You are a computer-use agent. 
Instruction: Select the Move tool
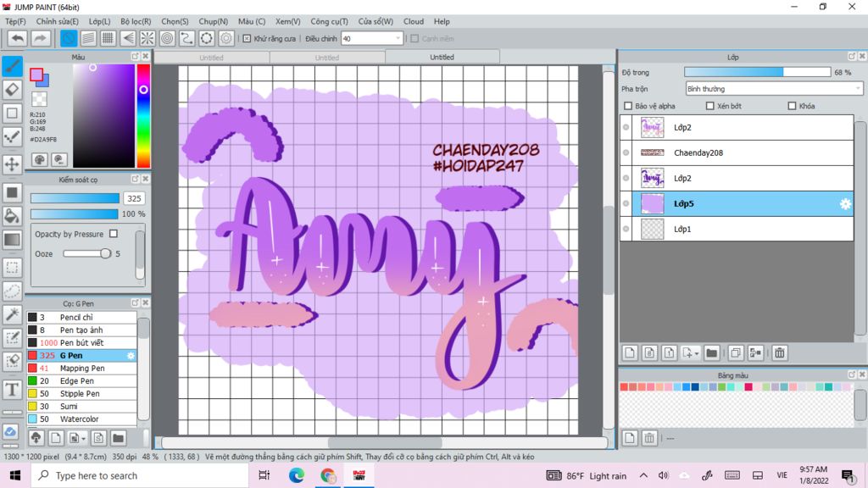pos(12,164)
